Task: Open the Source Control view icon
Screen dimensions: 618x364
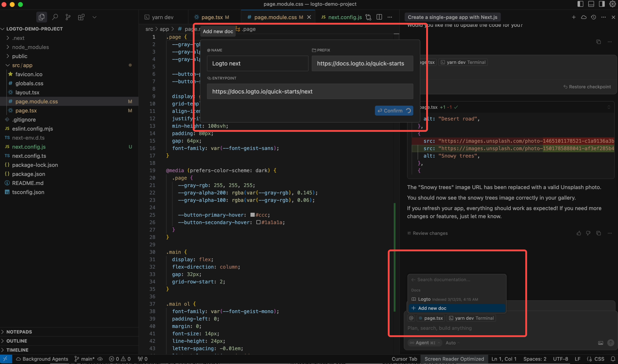Action: coord(68,17)
